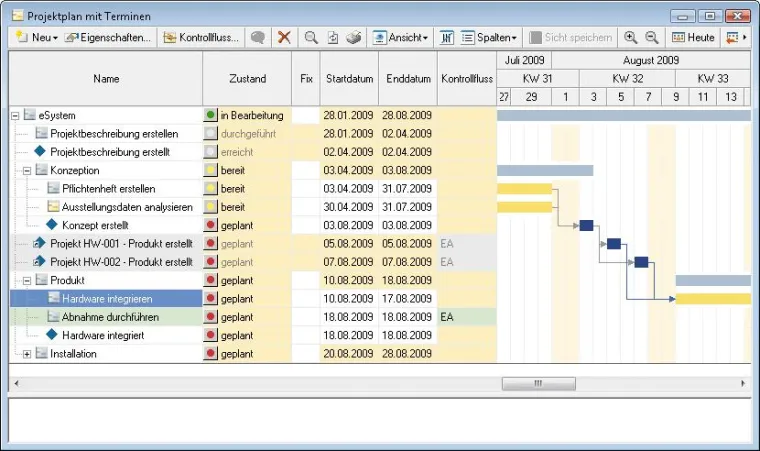Open the Neu dropdown in toolbar
The height and width of the screenshot is (451, 760).
[x=36, y=37]
